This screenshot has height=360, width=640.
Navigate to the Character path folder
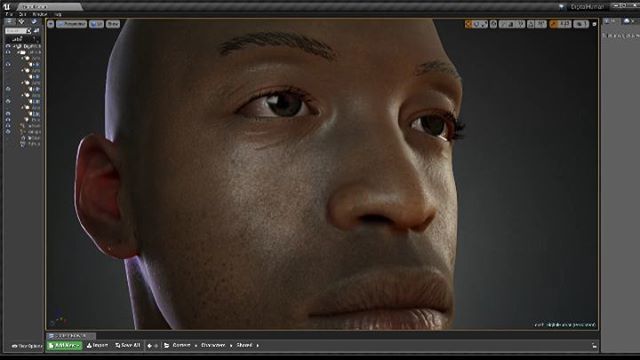(x=213, y=345)
